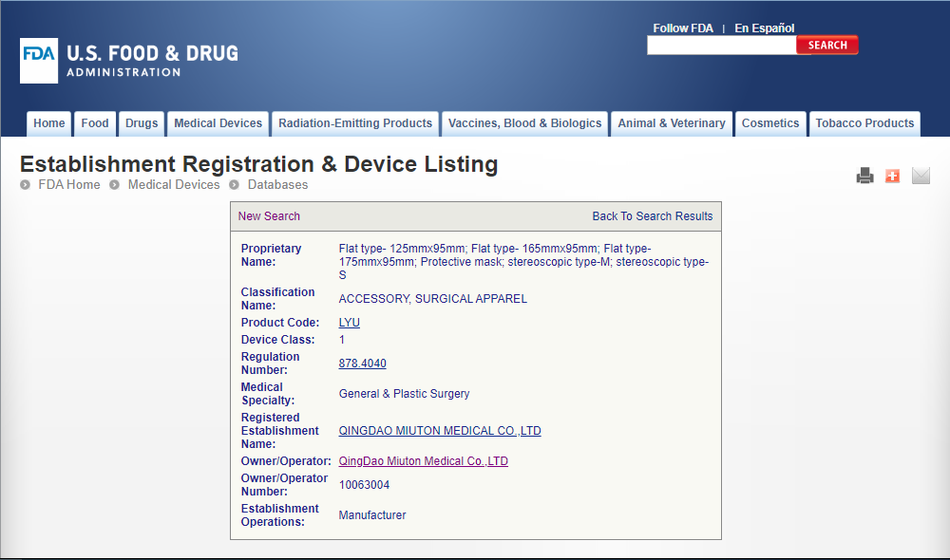The height and width of the screenshot is (560, 950).
Task: Select owner/operator number 10063004
Action: point(364,485)
